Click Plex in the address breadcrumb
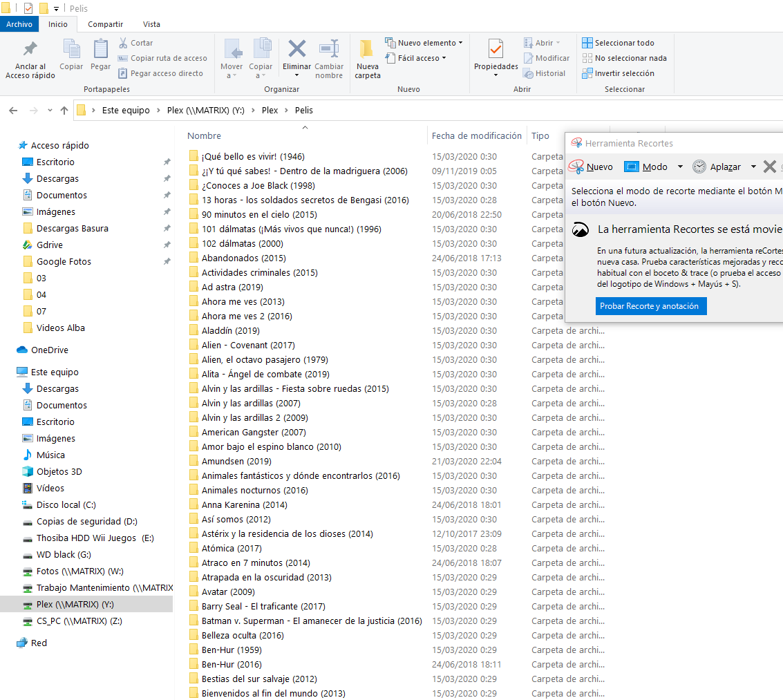Image resolution: width=783 pixels, height=700 pixels. (270, 111)
